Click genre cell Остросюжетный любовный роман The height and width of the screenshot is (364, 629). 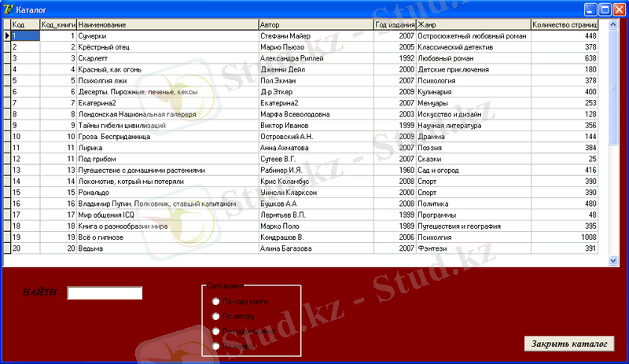(474, 35)
